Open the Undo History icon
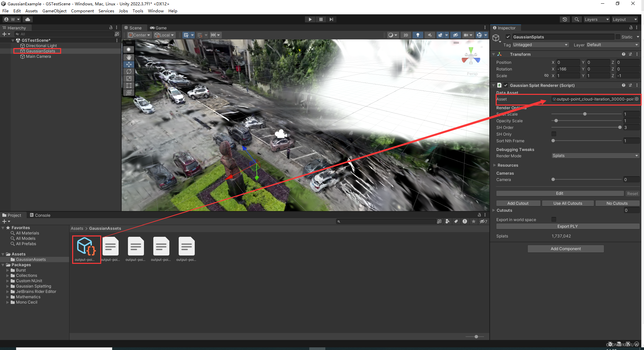 (x=565, y=19)
